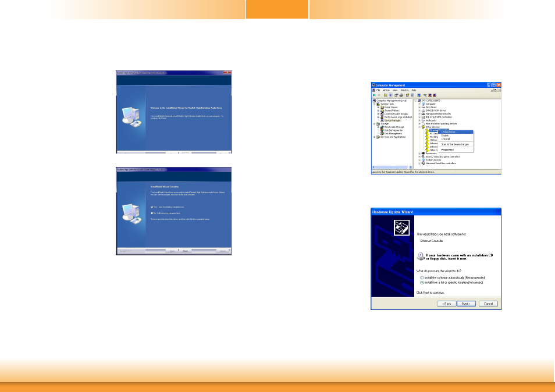Select Install from a list or specific location
This screenshot has height=392, width=555.
click(422, 283)
